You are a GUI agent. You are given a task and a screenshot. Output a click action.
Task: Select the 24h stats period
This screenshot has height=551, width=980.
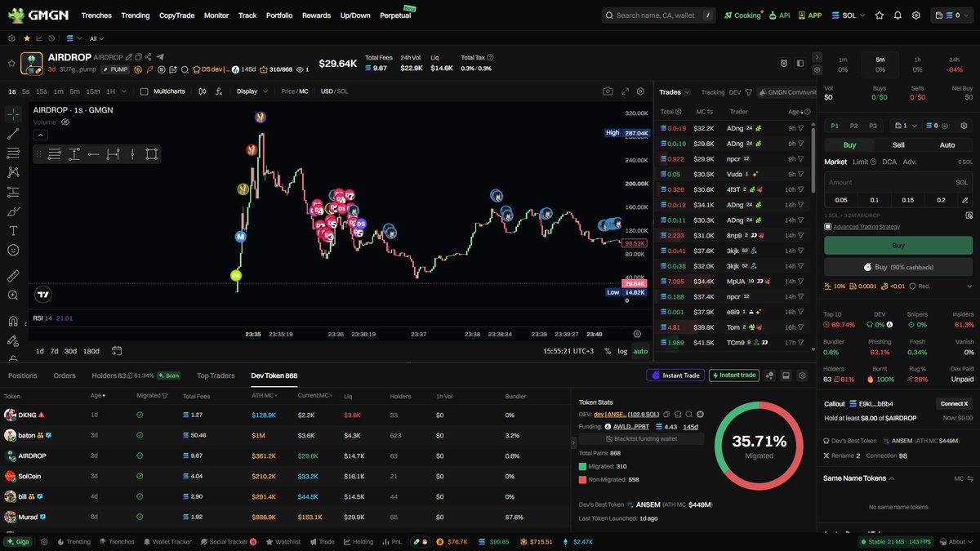pos(955,64)
